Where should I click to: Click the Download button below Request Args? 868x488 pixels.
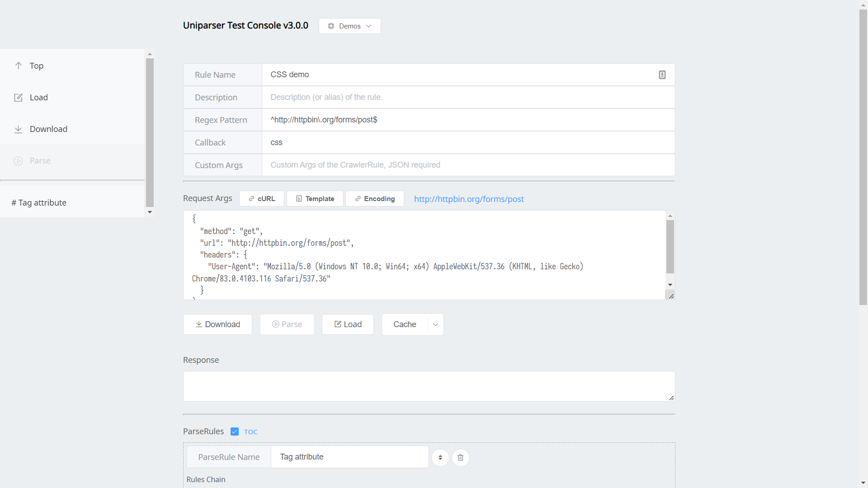[217, 324]
